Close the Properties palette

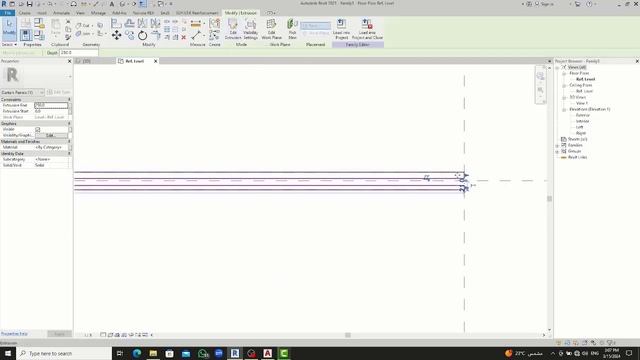click(x=69, y=61)
